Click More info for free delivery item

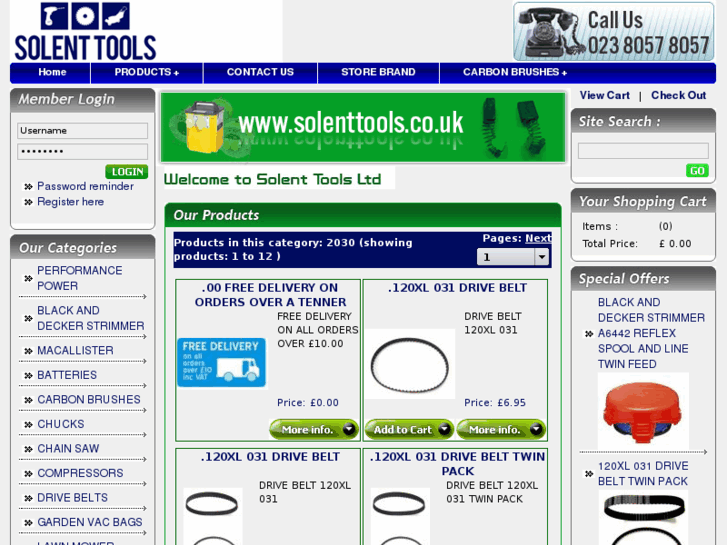click(x=314, y=430)
